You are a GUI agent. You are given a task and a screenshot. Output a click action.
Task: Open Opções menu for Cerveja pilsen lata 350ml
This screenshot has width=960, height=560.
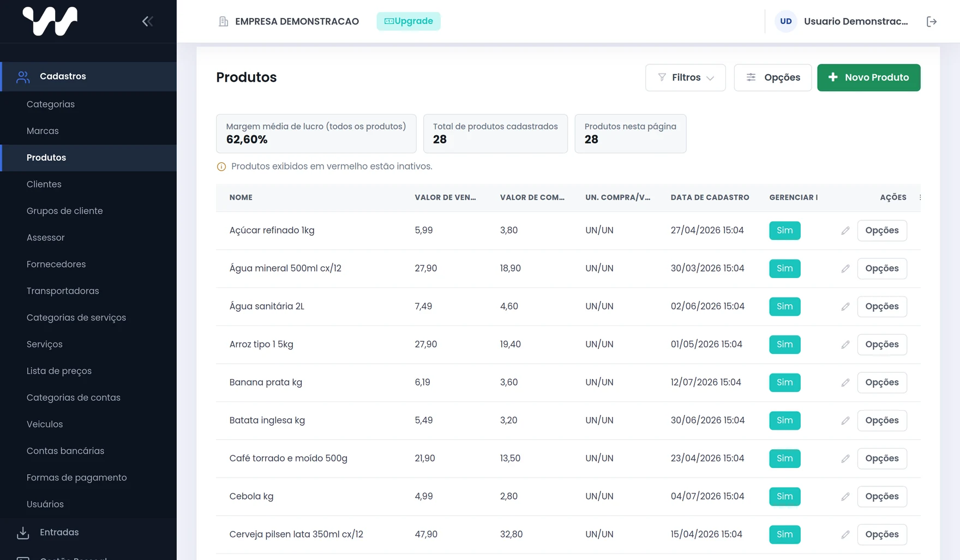click(882, 534)
